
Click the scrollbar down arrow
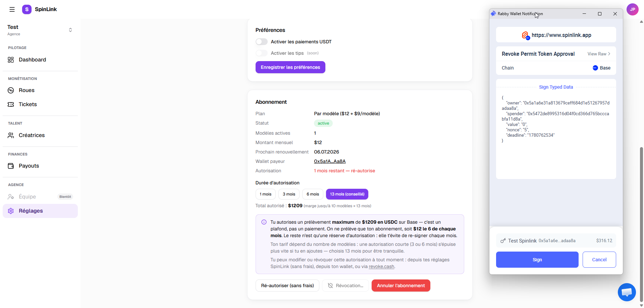[x=641, y=305]
